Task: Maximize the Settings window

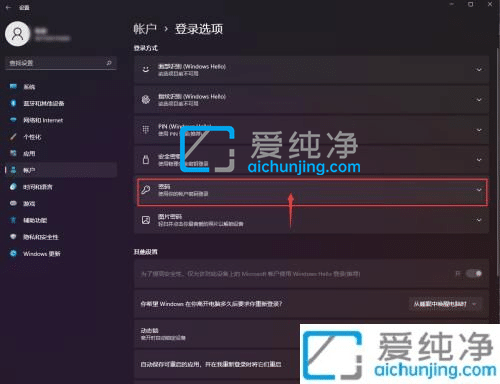Action: tap(471, 4)
